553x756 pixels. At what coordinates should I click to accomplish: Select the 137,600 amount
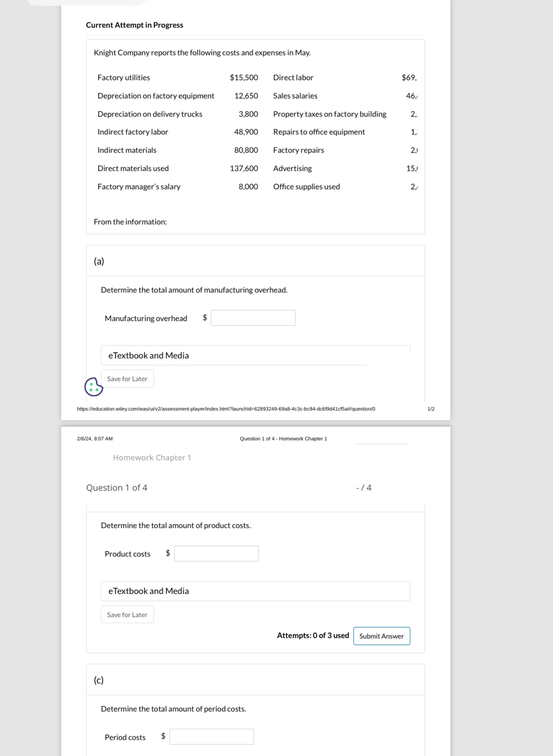pyautogui.click(x=244, y=168)
